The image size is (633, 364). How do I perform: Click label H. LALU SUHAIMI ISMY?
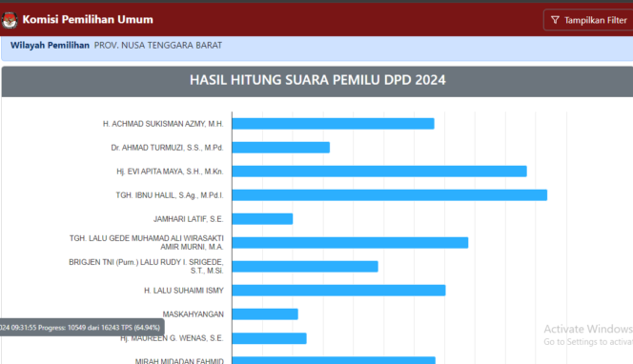point(184,291)
